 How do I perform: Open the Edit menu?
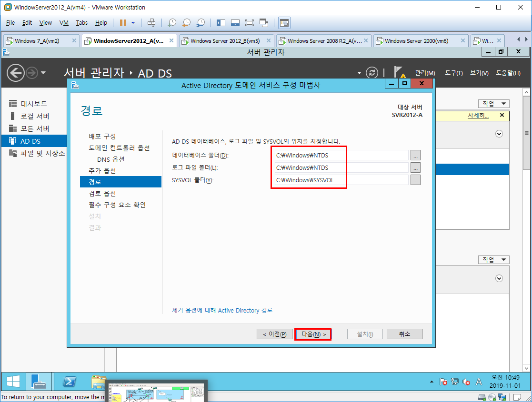pyautogui.click(x=27, y=23)
